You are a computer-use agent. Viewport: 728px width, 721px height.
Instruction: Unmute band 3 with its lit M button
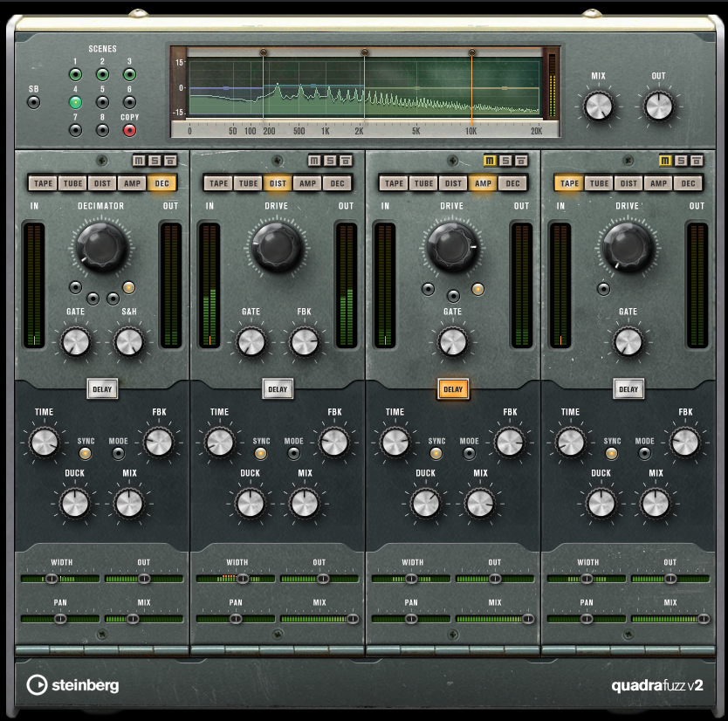(x=490, y=161)
